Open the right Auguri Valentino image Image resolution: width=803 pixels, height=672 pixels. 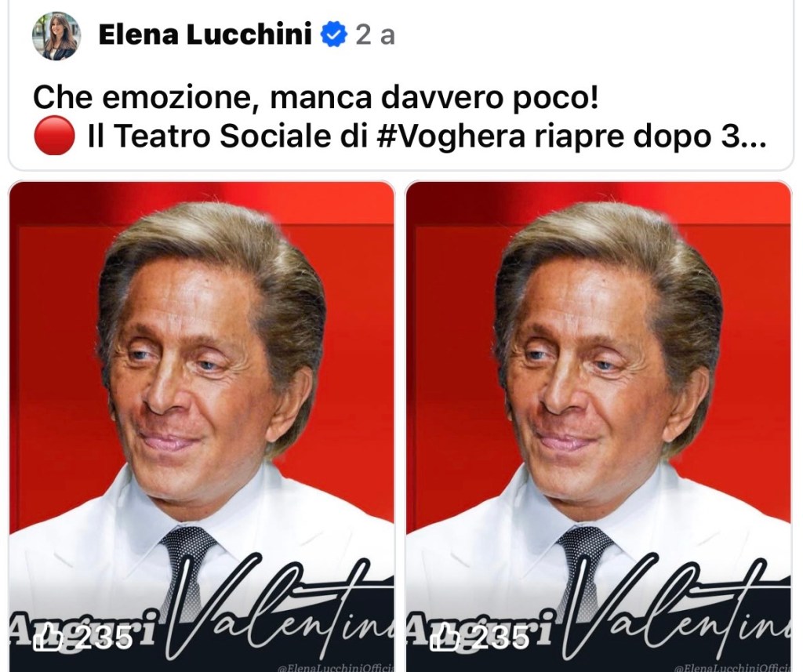click(598, 426)
